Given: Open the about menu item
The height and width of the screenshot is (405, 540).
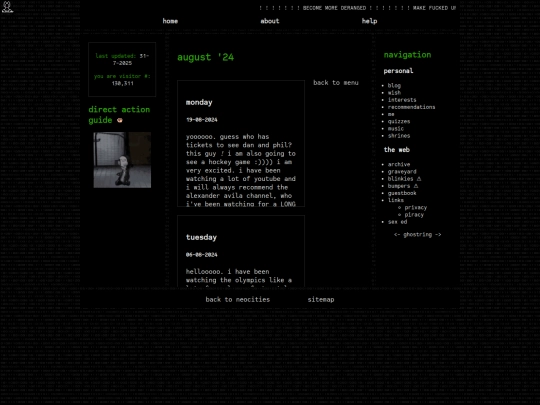Looking at the screenshot, I should (270, 21).
